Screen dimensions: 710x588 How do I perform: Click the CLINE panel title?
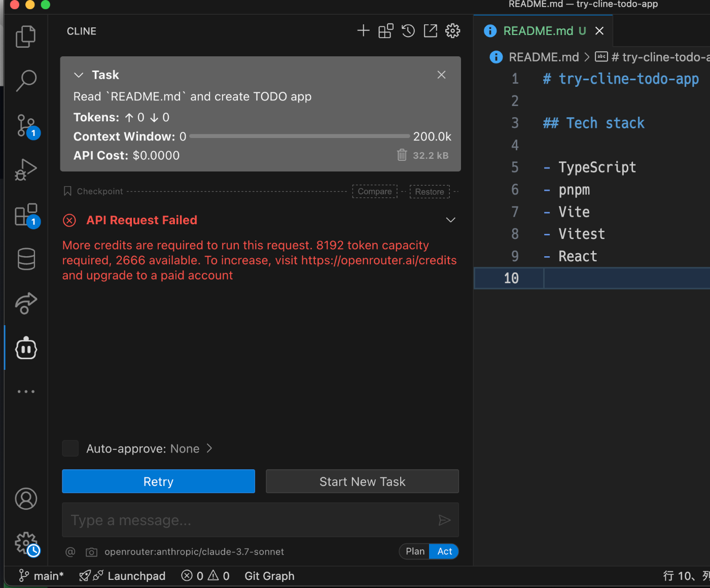82,31
